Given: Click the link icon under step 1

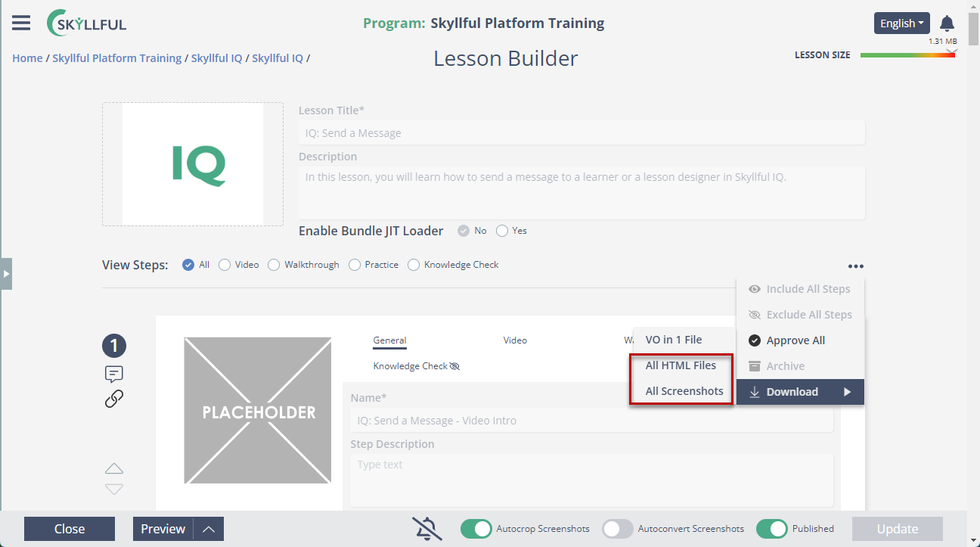Looking at the screenshot, I should pos(114,399).
